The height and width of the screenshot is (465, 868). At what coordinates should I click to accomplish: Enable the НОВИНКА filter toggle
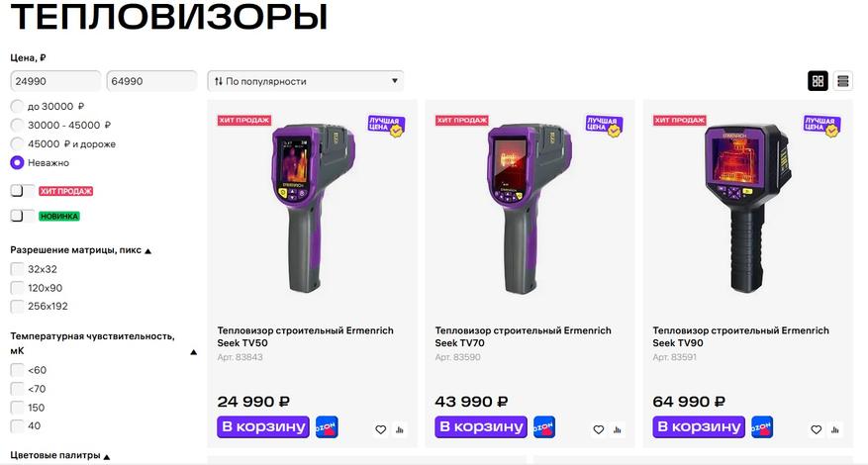[x=23, y=215]
